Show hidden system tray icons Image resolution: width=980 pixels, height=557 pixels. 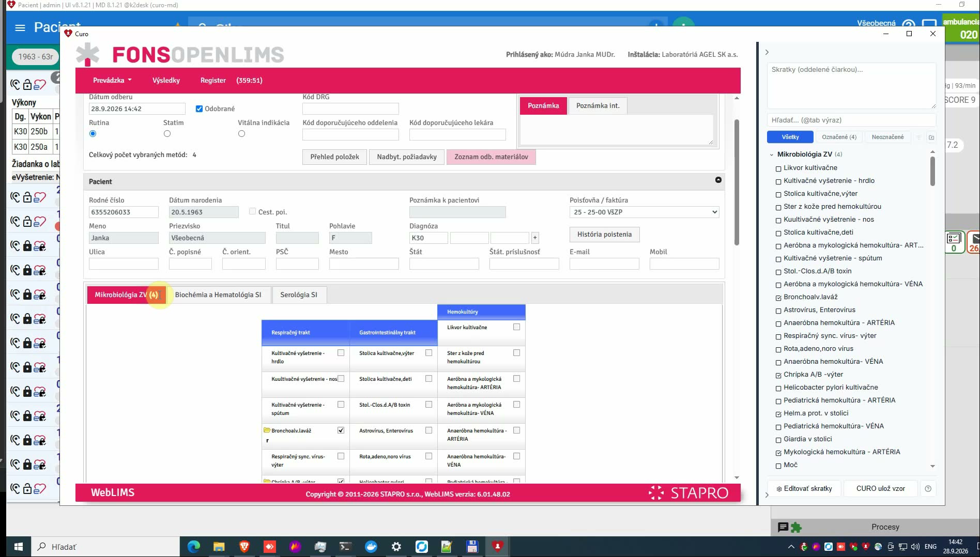[791, 547]
